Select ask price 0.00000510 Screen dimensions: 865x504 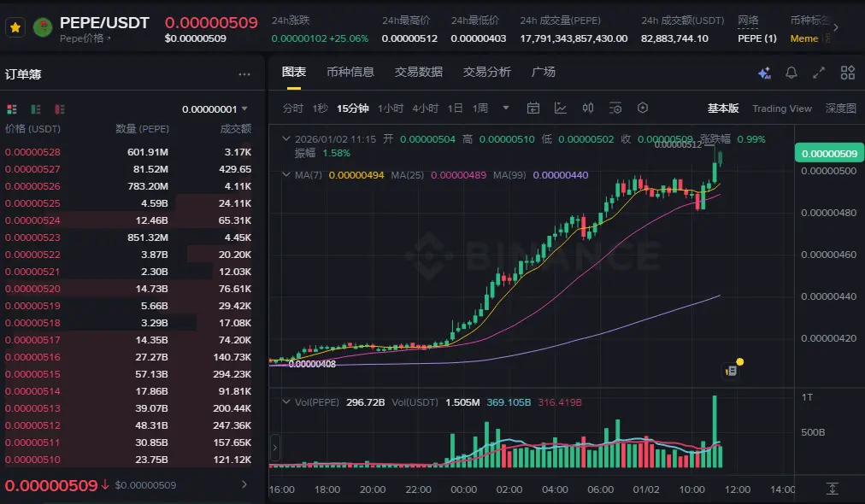pyautogui.click(x=32, y=460)
